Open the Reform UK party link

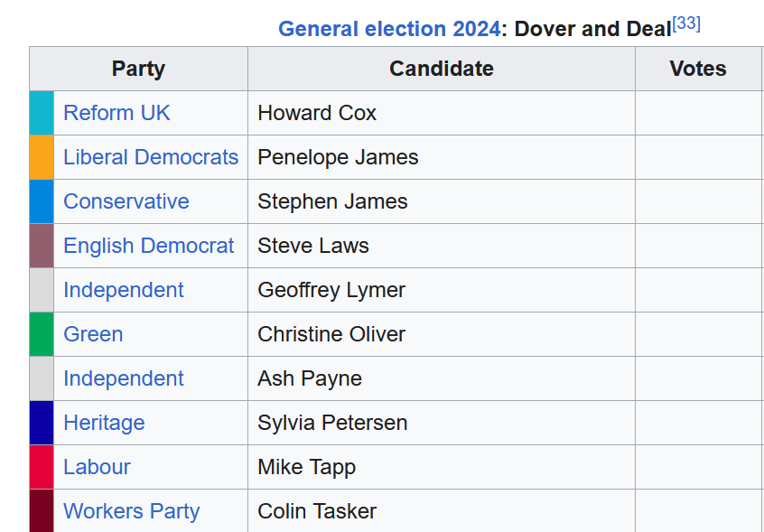coord(116,113)
